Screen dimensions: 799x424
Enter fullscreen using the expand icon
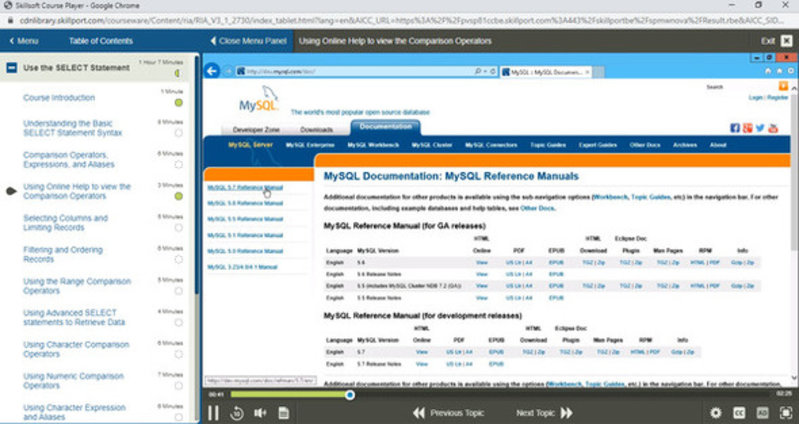tap(786, 413)
